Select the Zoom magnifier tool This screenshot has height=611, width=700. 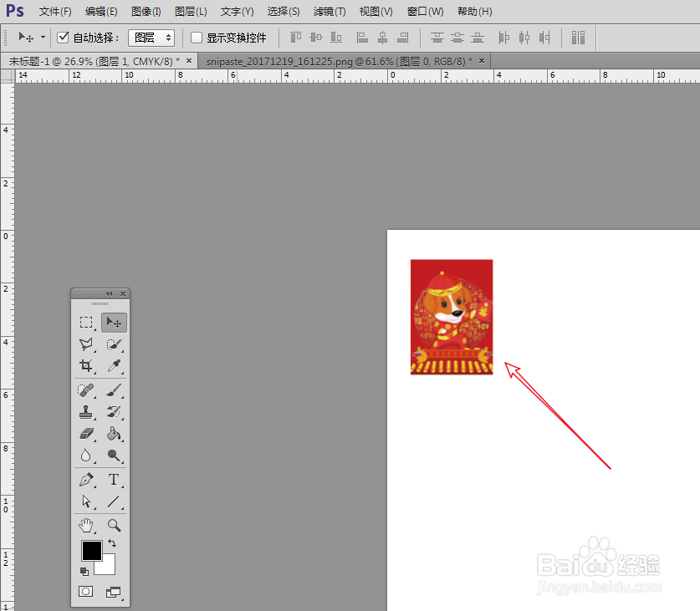[114, 525]
